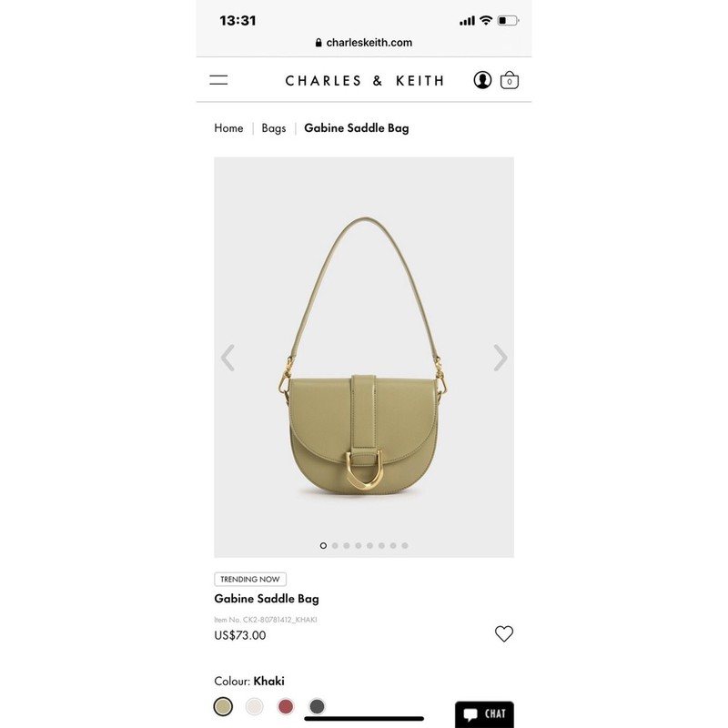The height and width of the screenshot is (728, 728).
Task: Show previous product image arrow
Action: 227,358
